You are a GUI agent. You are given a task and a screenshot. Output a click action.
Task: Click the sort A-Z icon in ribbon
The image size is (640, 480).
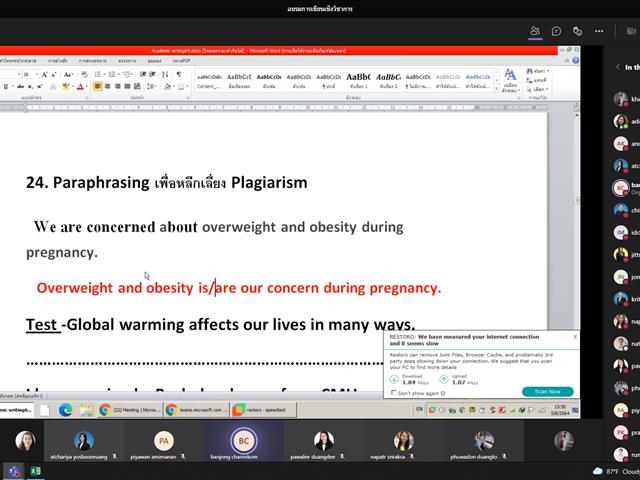tap(165, 74)
